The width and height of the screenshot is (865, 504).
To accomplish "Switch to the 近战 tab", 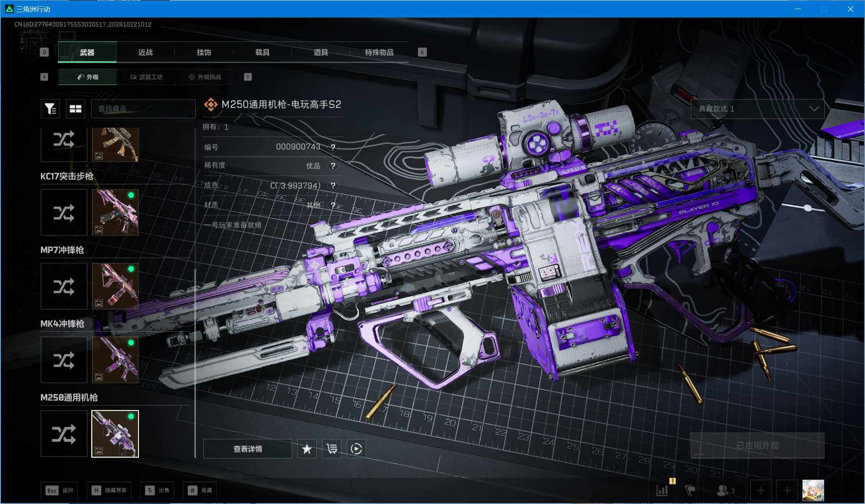I will click(145, 52).
